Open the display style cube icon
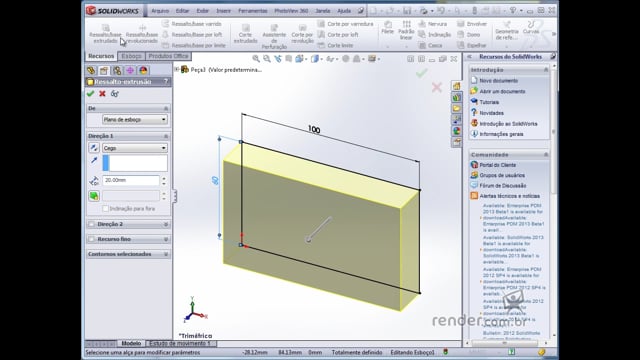The width and height of the screenshot is (640, 360). click(316, 59)
